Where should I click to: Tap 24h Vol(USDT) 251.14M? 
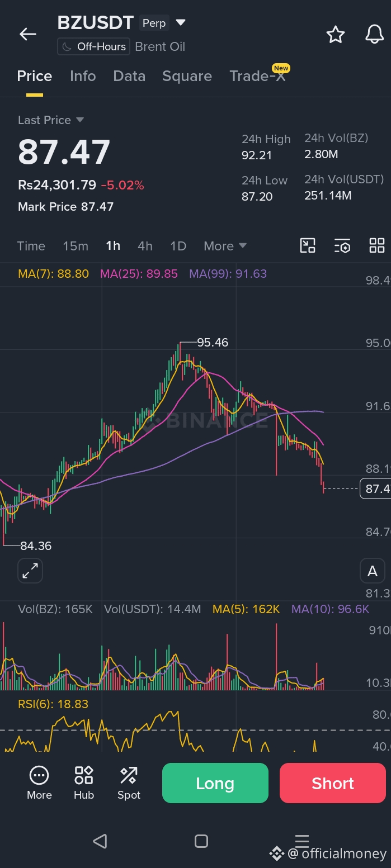pos(328,196)
